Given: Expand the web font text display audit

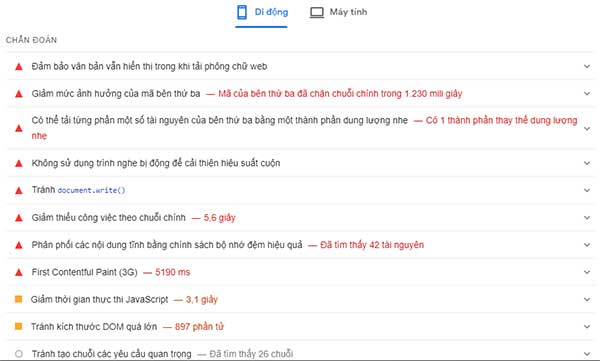Looking at the screenshot, I should [587, 66].
